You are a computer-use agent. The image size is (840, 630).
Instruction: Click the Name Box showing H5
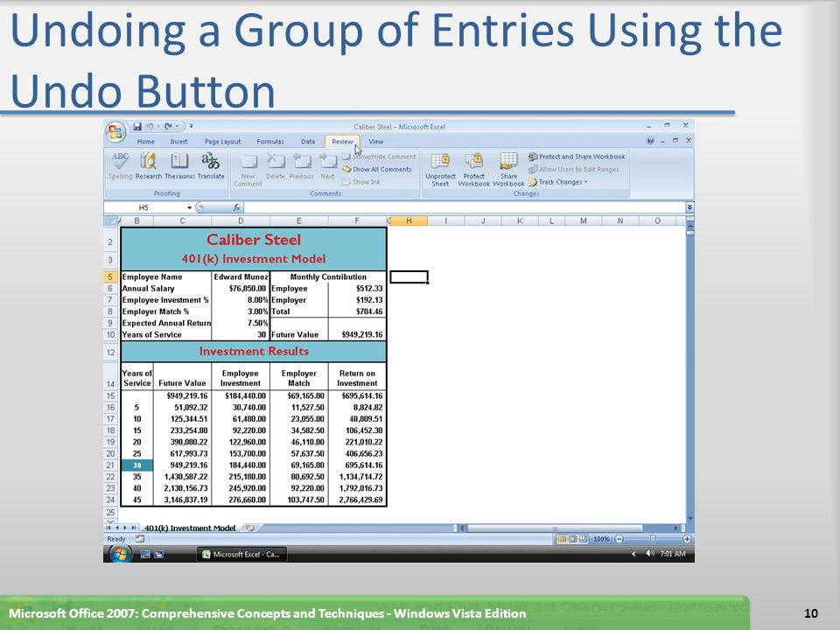(144, 208)
